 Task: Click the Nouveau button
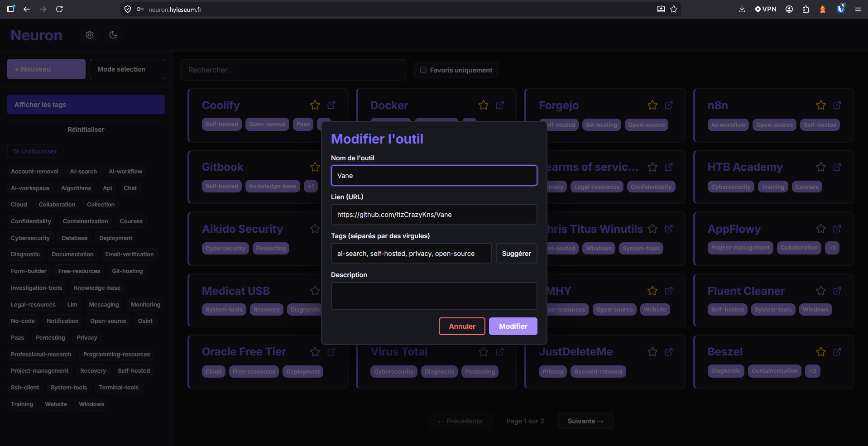tap(46, 69)
